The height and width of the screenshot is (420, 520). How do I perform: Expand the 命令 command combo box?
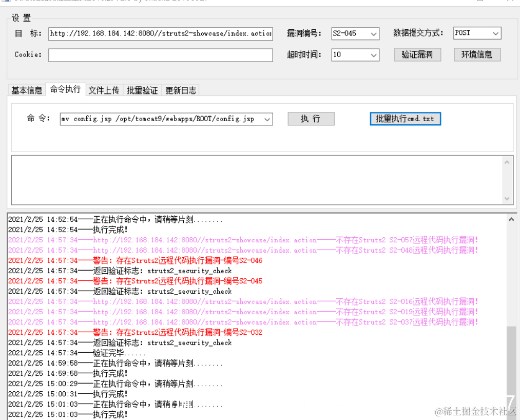[x=268, y=119]
